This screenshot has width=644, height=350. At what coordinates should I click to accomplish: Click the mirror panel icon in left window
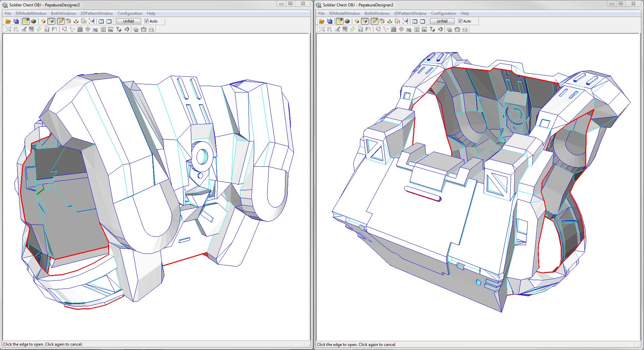(84, 21)
